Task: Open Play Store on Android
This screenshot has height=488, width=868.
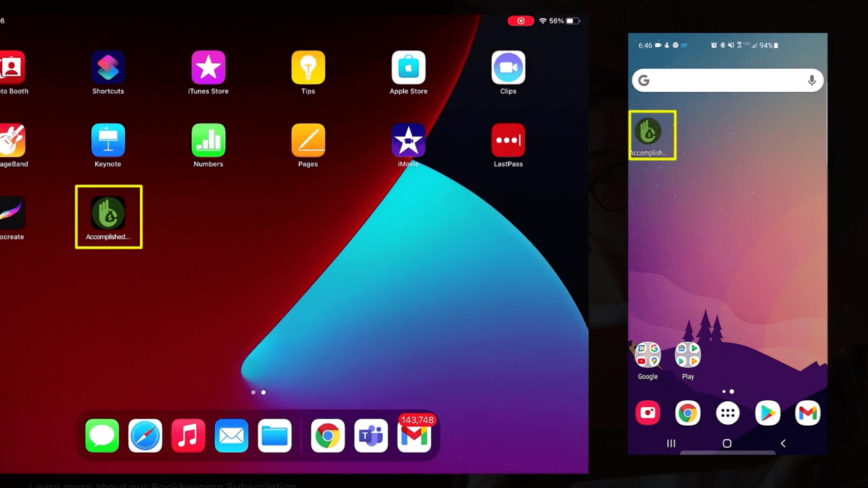Action: click(767, 413)
